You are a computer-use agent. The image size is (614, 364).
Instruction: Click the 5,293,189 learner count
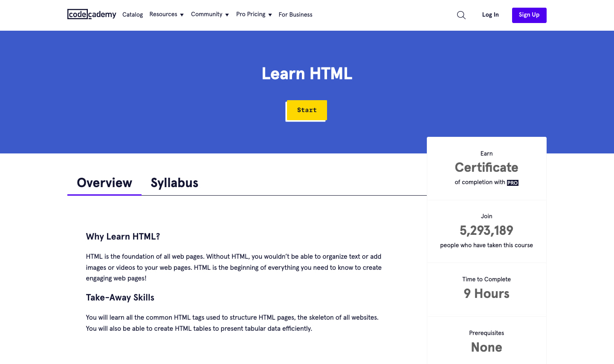point(487,231)
